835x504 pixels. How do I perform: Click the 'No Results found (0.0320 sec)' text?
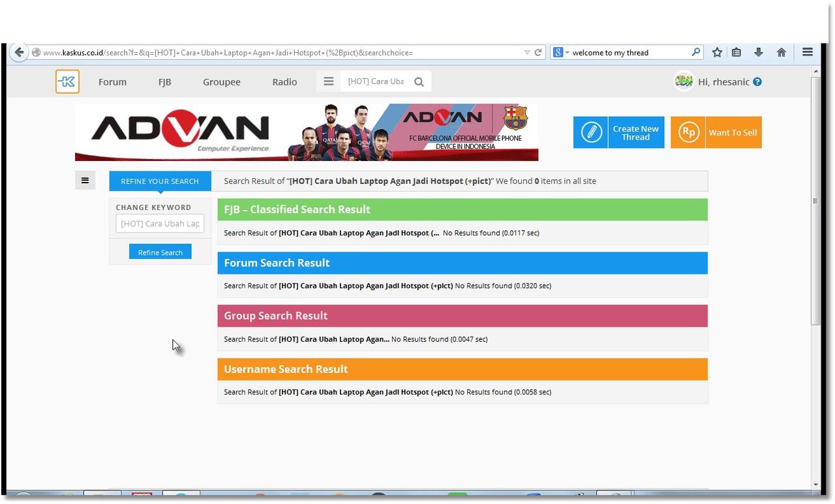pos(503,286)
